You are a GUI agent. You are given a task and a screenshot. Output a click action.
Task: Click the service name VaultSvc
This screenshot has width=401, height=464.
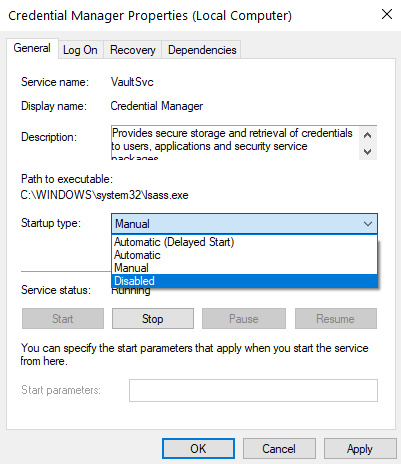[x=132, y=82]
